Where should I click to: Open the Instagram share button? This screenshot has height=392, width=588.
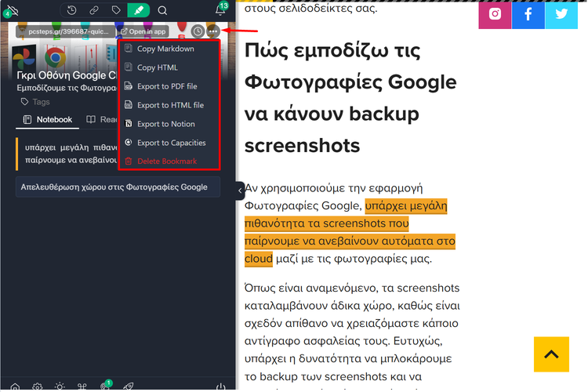pyautogui.click(x=495, y=15)
